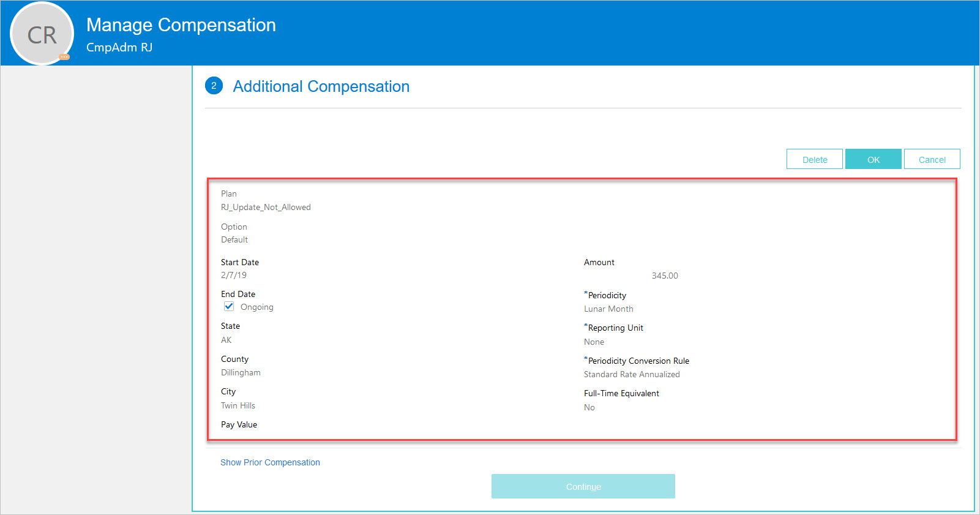This screenshot has height=515, width=980.
Task: Open the Reporting Unit value None
Action: tap(594, 342)
